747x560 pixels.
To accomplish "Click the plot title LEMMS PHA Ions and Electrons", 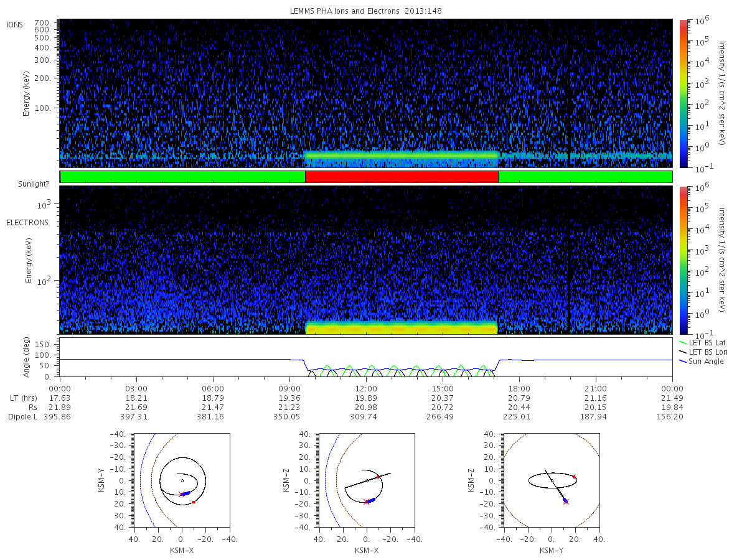I will 365,11.
